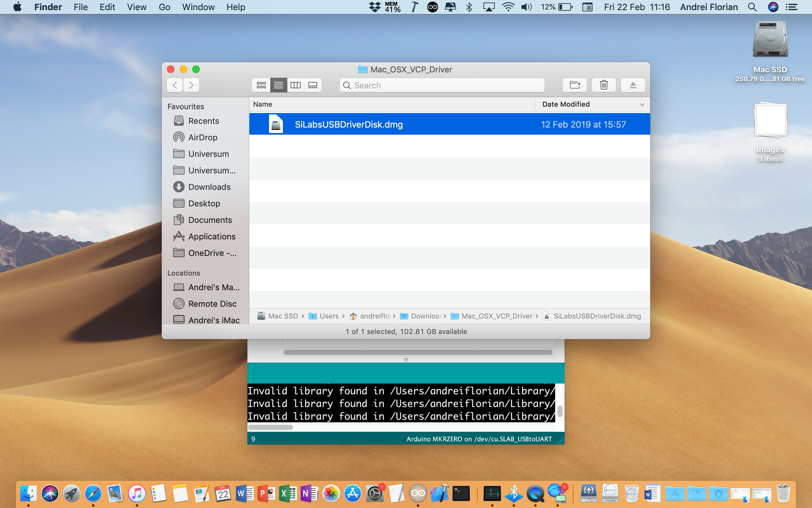812x508 pixels.
Task: Open Safari from Dock
Action: [93, 493]
